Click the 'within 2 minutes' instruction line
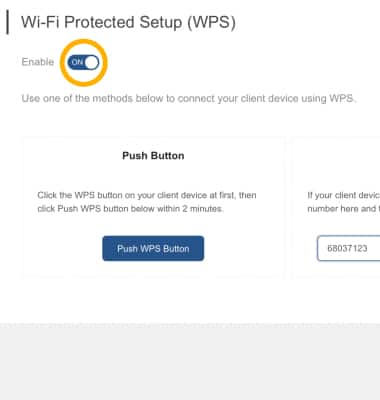The height and width of the screenshot is (400, 380). click(130, 209)
